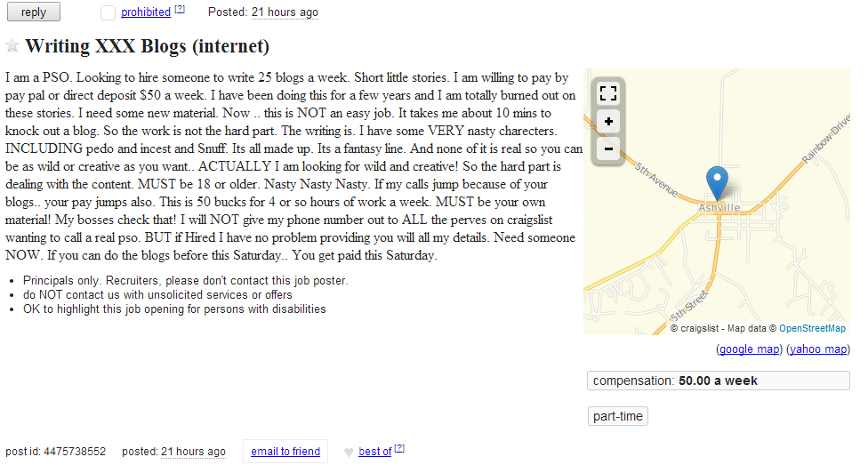
Task: Nominate the post via best of link
Action: tap(374, 452)
